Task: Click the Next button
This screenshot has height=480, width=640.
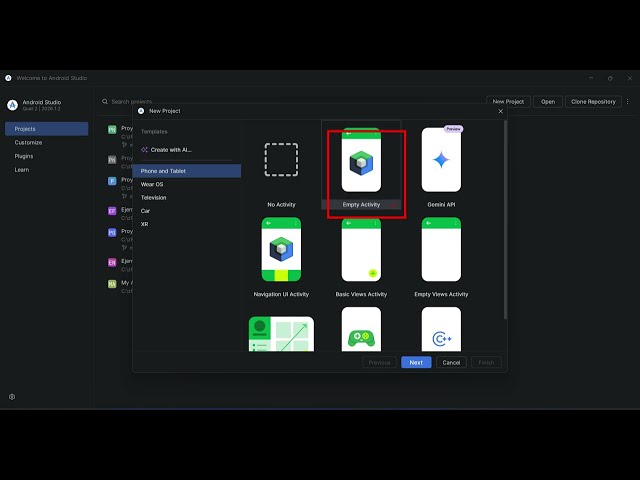Action: pyautogui.click(x=416, y=362)
